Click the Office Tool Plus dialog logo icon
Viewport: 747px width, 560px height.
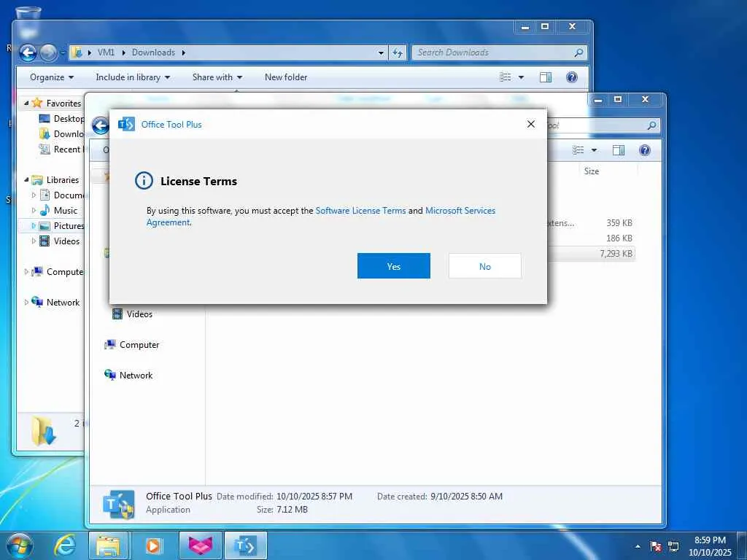(x=126, y=124)
